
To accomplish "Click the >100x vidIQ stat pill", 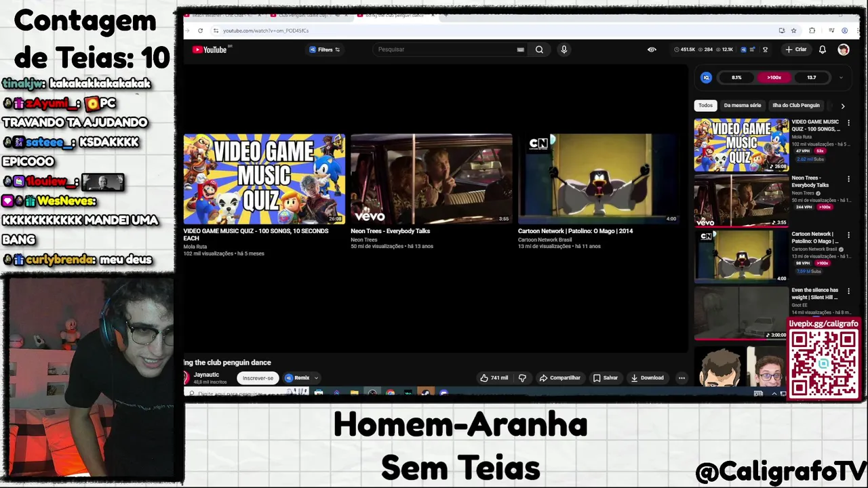I will click(774, 77).
